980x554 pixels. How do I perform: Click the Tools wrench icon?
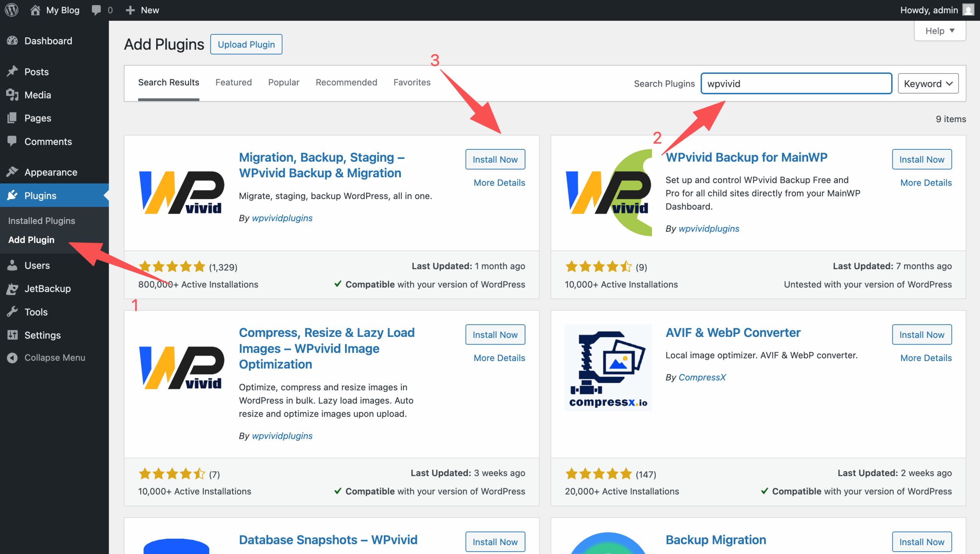pyautogui.click(x=12, y=312)
